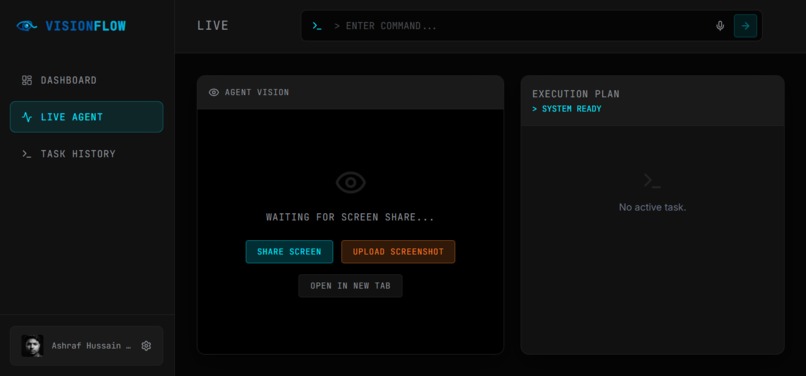This screenshot has width=806, height=376.
Task: Click the large eye icon above waiting message
Action: pos(351,183)
